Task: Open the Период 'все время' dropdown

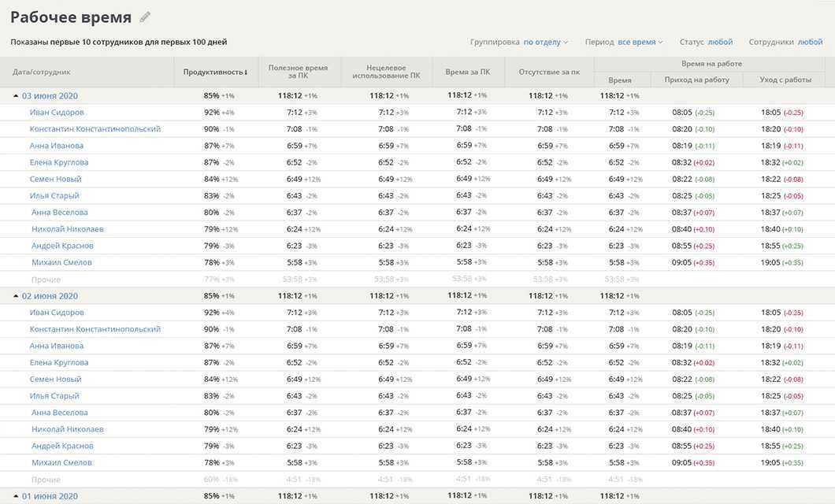Action: tap(640, 43)
